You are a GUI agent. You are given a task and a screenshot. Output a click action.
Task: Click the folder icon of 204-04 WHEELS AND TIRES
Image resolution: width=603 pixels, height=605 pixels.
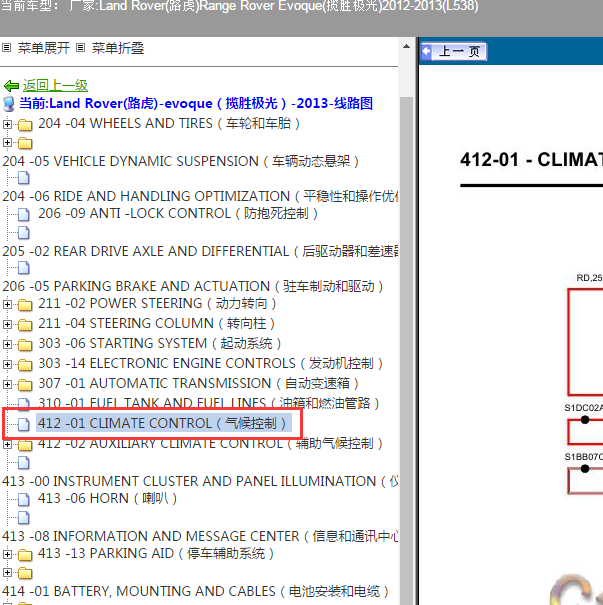[25, 125]
